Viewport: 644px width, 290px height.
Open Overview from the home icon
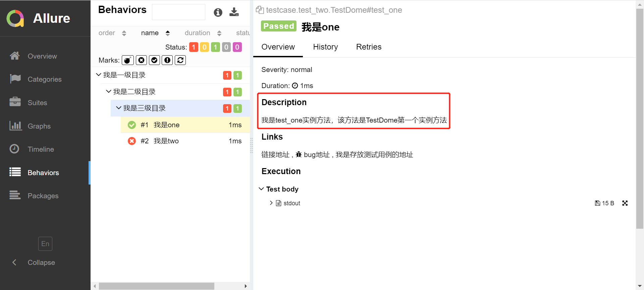[15, 56]
